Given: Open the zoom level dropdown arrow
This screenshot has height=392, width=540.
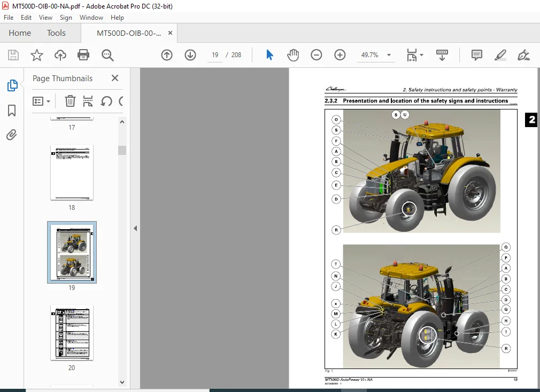Looking at the screenshot, I should coord(389,55).
